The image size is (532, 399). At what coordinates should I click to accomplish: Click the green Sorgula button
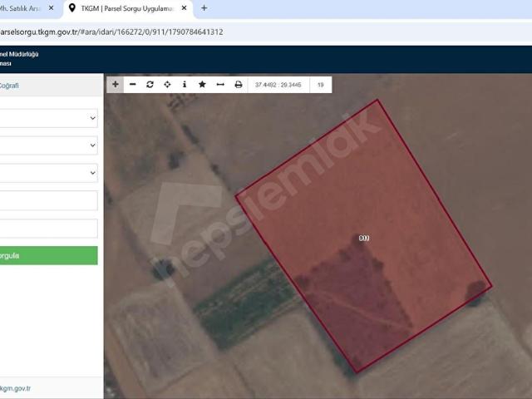click(48, 255)
